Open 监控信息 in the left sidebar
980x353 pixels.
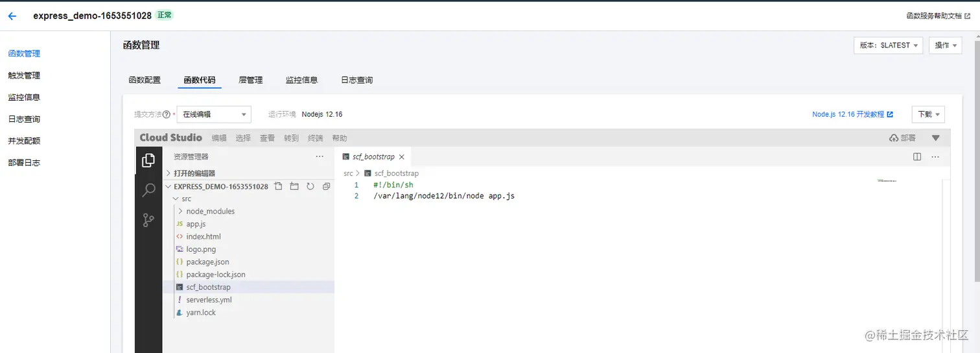(24, 97)
